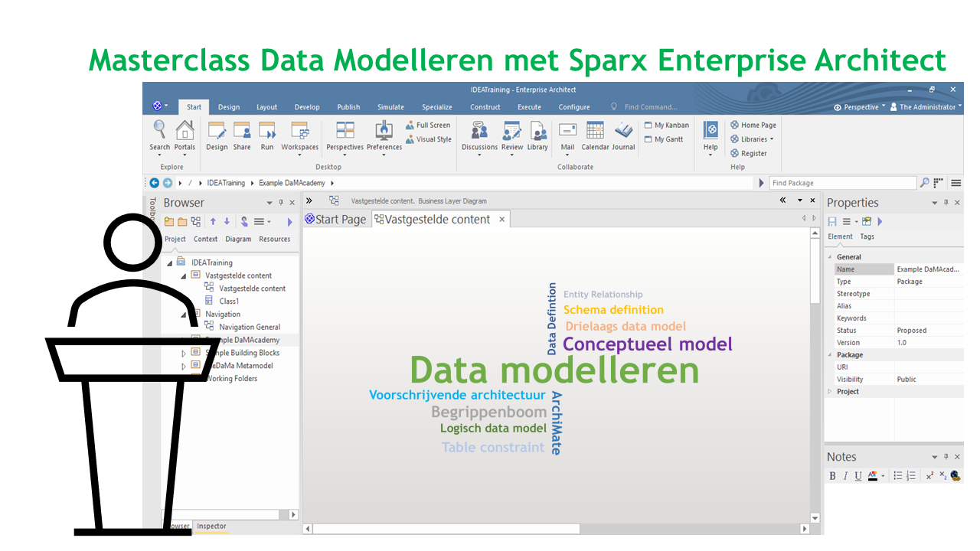980x551 pixels.
Task: Open the Journal icon
Action: click(623, 130)
